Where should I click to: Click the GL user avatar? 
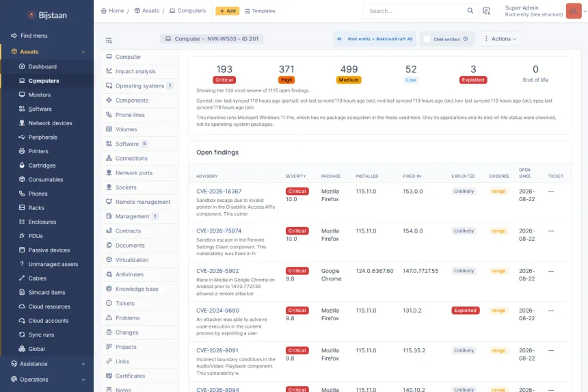point(574,11)
